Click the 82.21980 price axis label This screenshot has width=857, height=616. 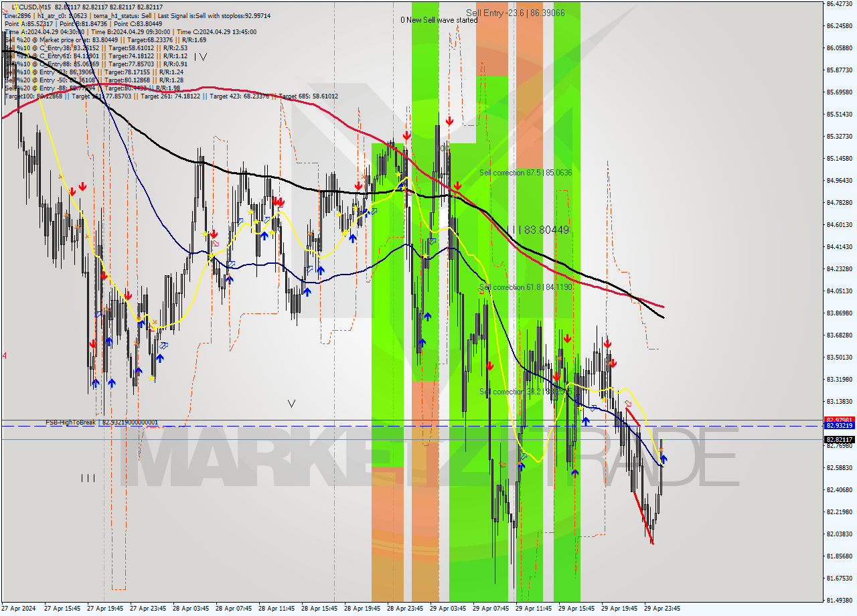(x=840, y=512)
